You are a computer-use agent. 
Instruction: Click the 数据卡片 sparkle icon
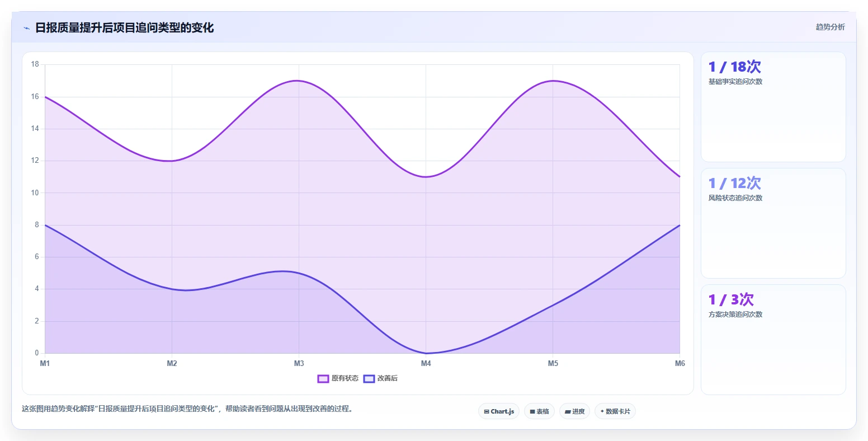[x=602, y=411]
